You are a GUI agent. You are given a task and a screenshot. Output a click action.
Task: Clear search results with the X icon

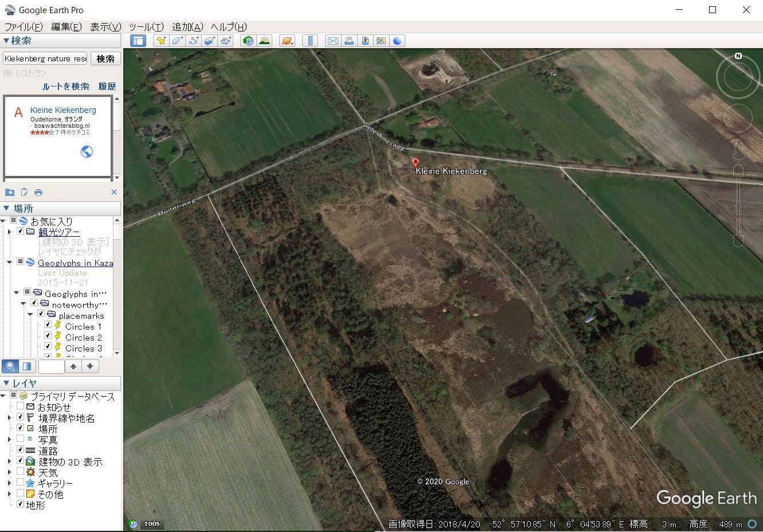(114, 192)
